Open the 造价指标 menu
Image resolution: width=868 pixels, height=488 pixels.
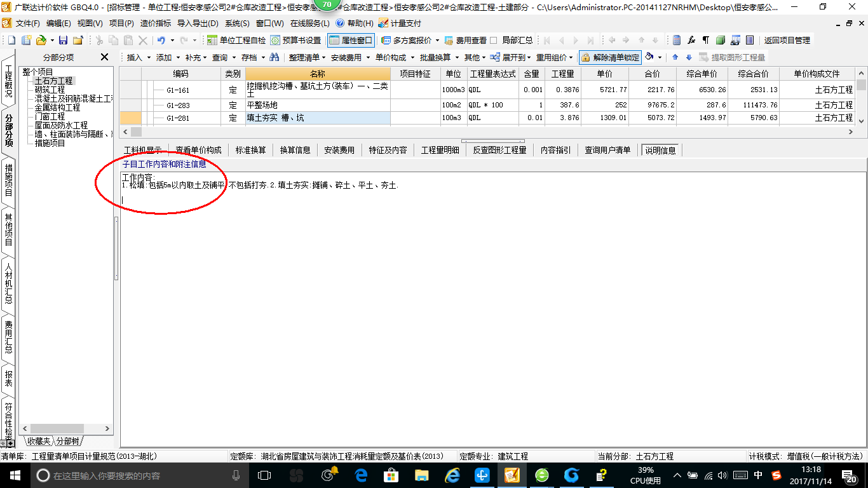(x=155, y=23)
